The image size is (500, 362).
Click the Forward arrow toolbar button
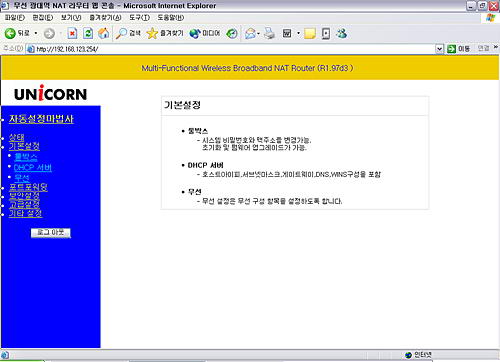tap(49, 33)
